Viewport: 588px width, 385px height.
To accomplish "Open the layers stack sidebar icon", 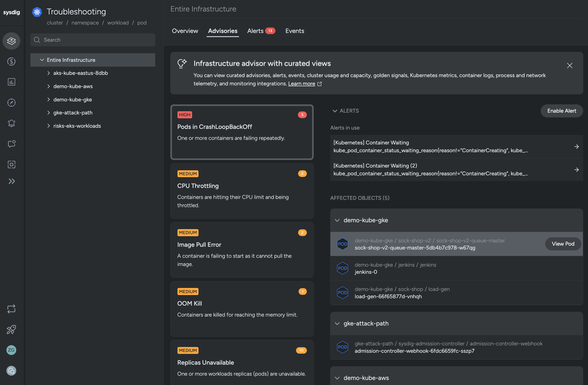I will (x=11, y=41).
